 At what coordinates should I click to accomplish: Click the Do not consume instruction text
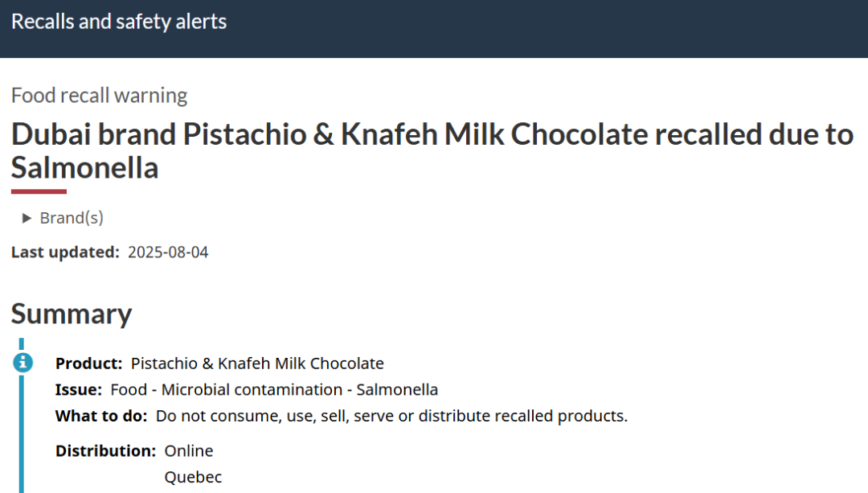[x=392, y=416]
